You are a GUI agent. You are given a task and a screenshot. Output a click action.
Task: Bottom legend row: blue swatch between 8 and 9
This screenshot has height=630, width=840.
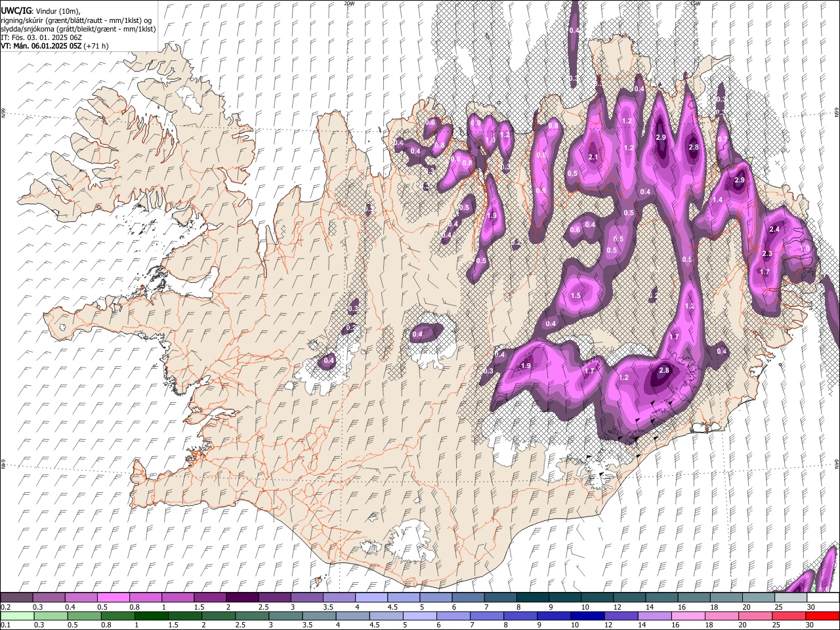coord(520,616)
